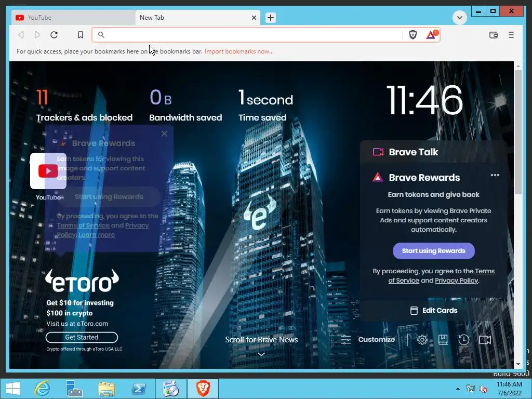Bookmark this page with the bookmark icon
Screen dimensions: 532x399
81,35
